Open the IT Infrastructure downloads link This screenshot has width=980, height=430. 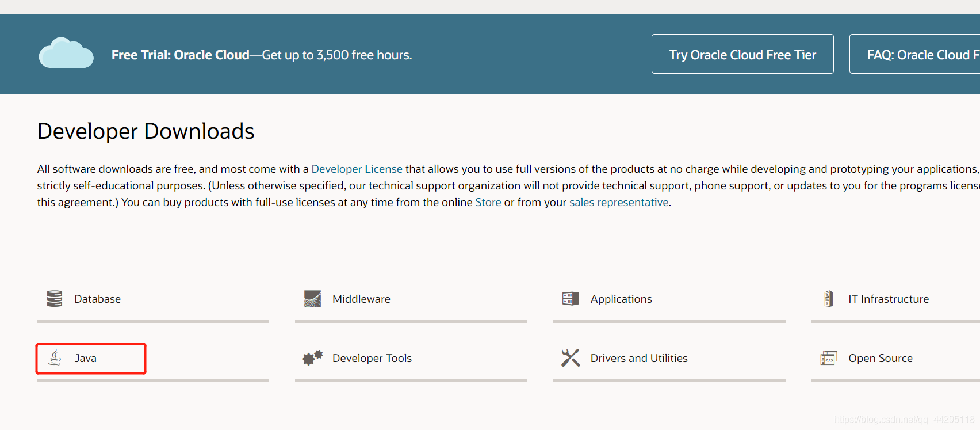pyautogui.click(x=889, y=299)
